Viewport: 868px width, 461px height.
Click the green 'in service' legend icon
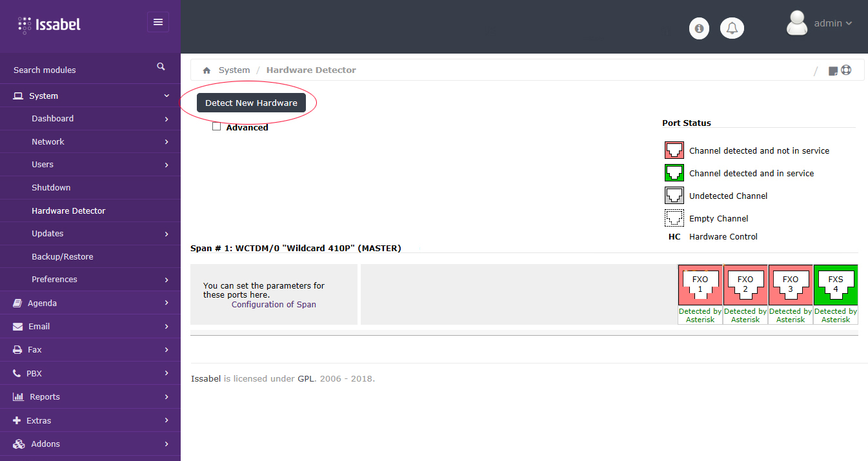pos(674,173)
